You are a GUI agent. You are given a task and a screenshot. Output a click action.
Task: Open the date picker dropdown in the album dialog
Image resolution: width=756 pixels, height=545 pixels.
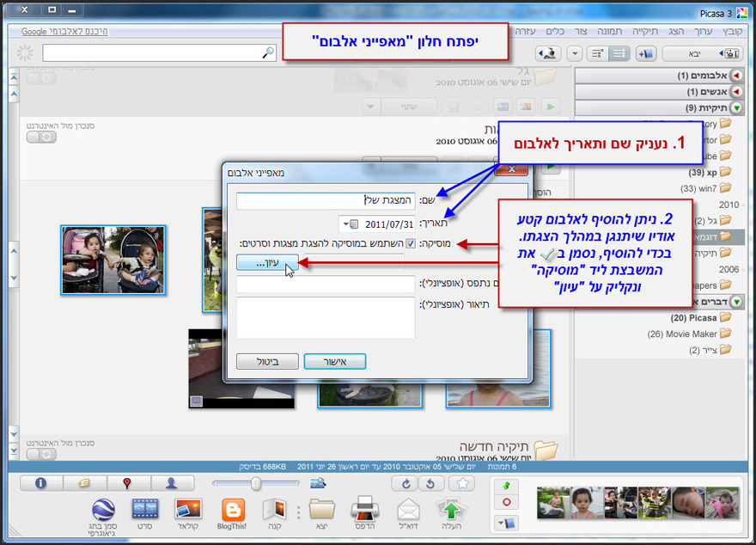(350, 224)
